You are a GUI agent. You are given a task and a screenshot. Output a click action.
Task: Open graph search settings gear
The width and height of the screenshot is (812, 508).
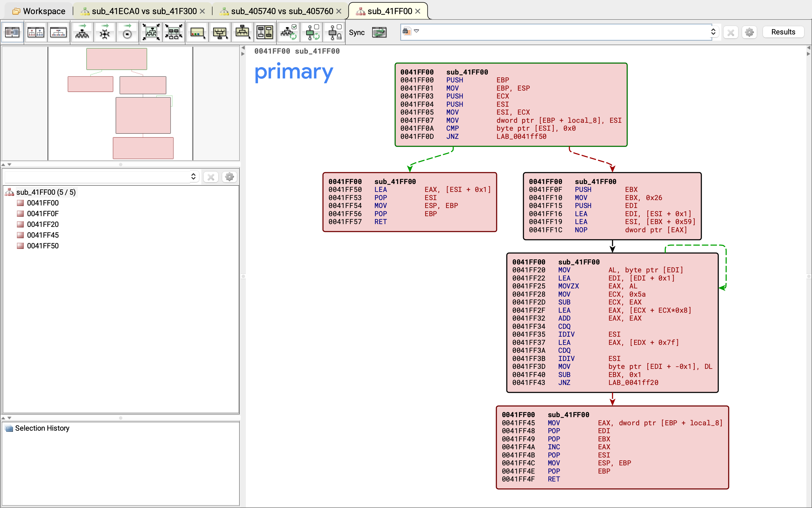tap(749, 32)
